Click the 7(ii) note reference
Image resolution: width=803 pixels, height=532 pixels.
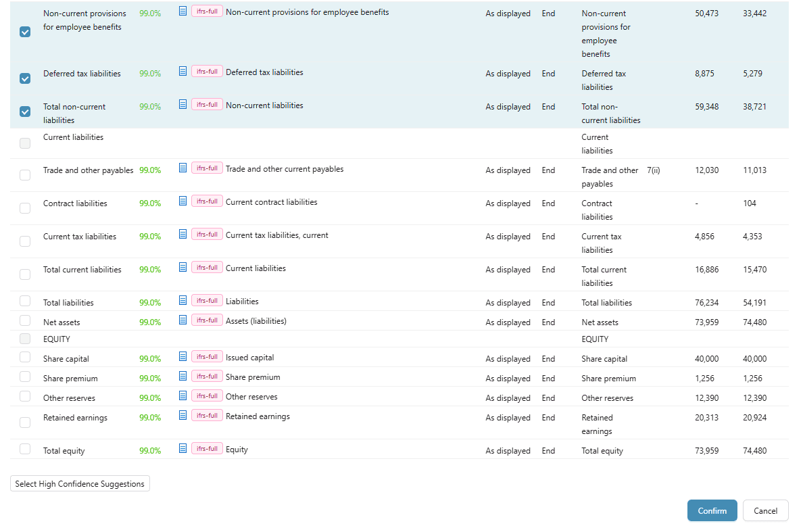[654, 170]
